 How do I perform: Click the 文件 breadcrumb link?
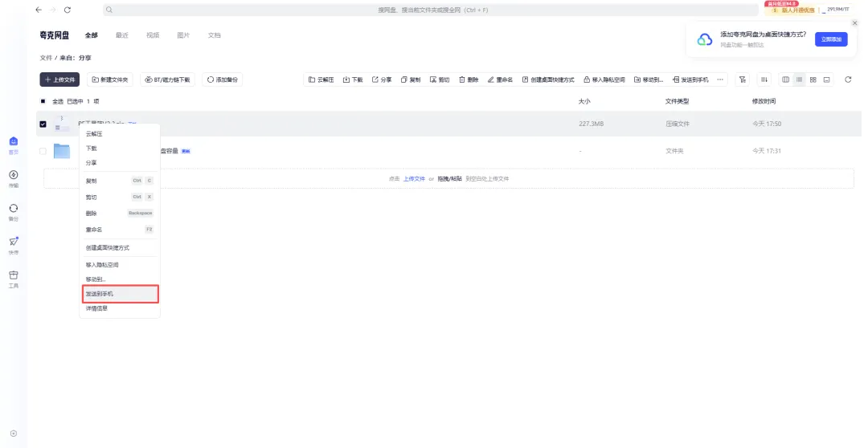pyautogui.click(x=46, y=58)
